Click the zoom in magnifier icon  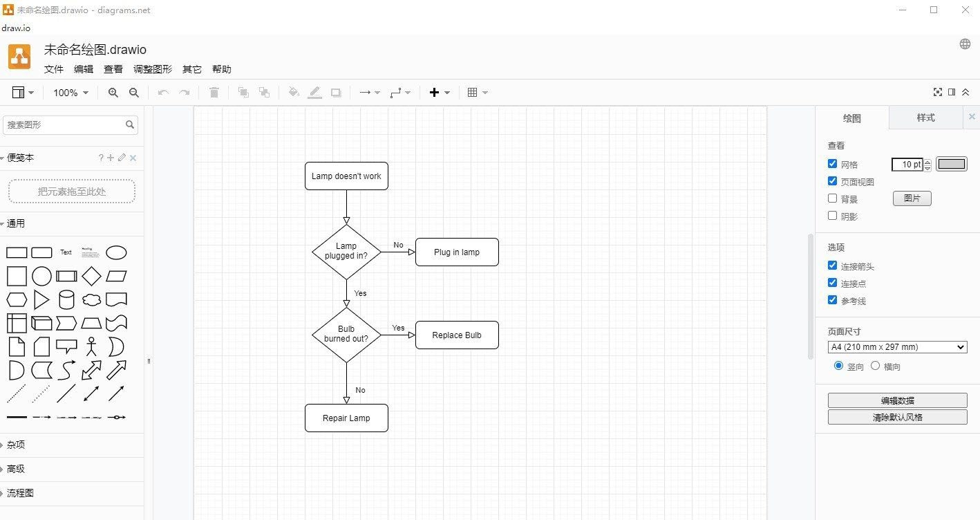coord(113,93)
